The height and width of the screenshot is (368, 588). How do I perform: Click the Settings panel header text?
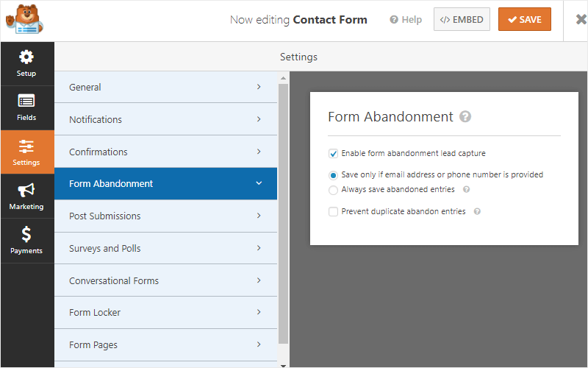298,57
